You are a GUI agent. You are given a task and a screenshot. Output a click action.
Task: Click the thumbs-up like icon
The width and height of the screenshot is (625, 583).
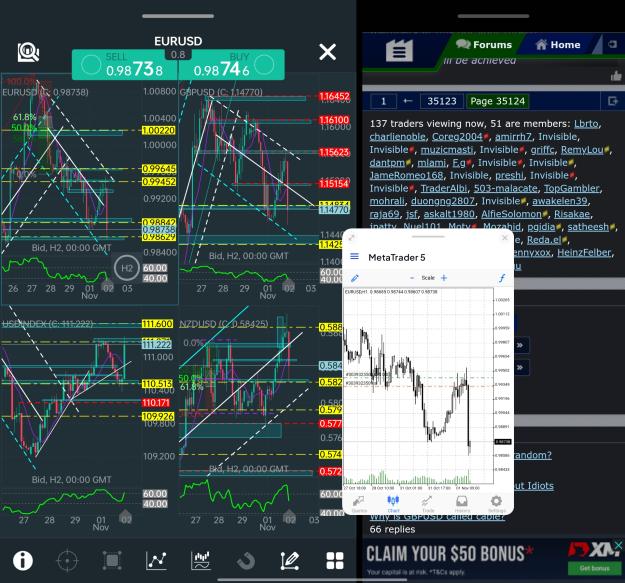(x=616, y=76)
